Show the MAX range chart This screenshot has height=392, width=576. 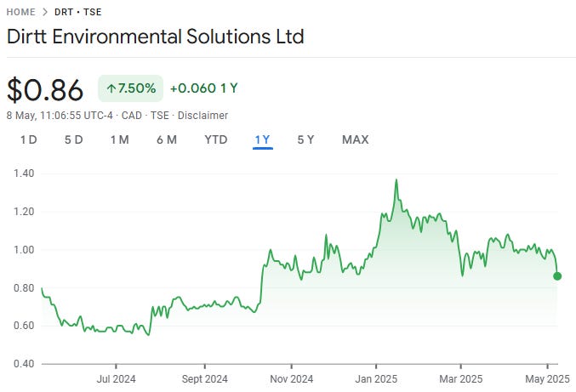356,139
